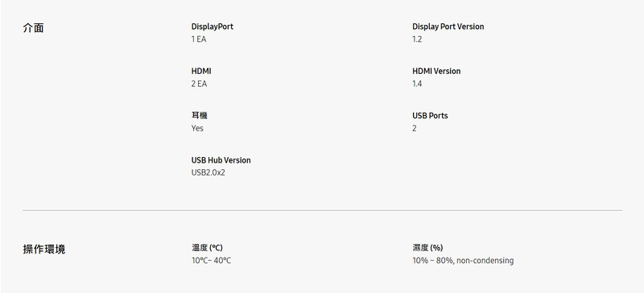The image size is (644, 293).
Task: Select the HDMI spec label
Action: tap(201, 71)
